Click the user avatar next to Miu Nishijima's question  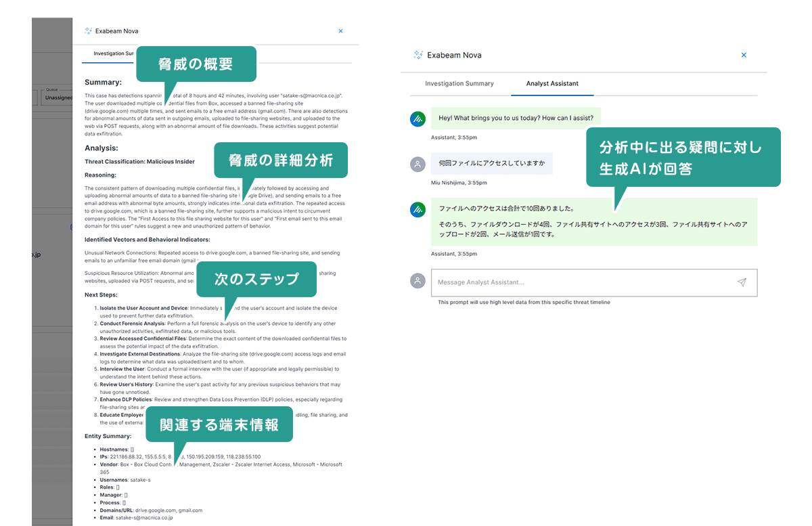click(x=418, y=164)
